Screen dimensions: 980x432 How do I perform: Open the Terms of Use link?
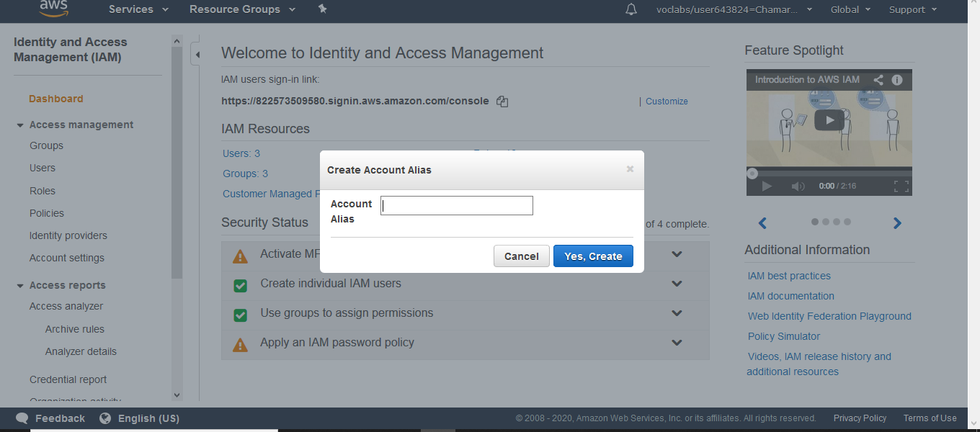[930, 418]
